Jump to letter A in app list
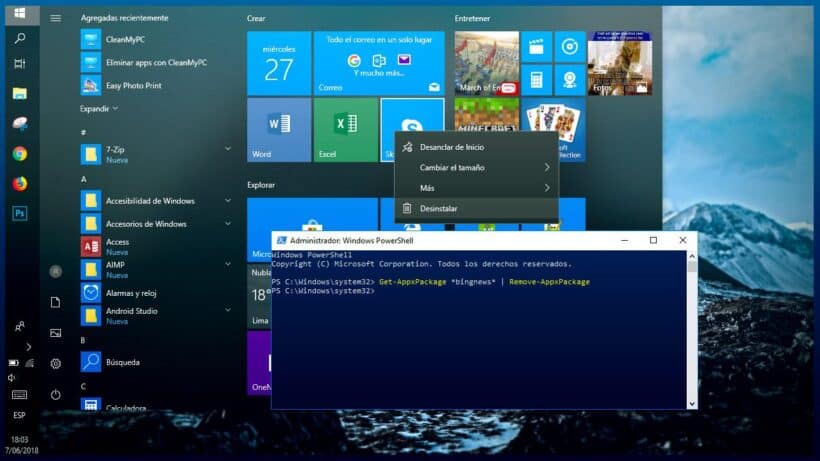Screen dimensions: 820x461 pos(83,179)
